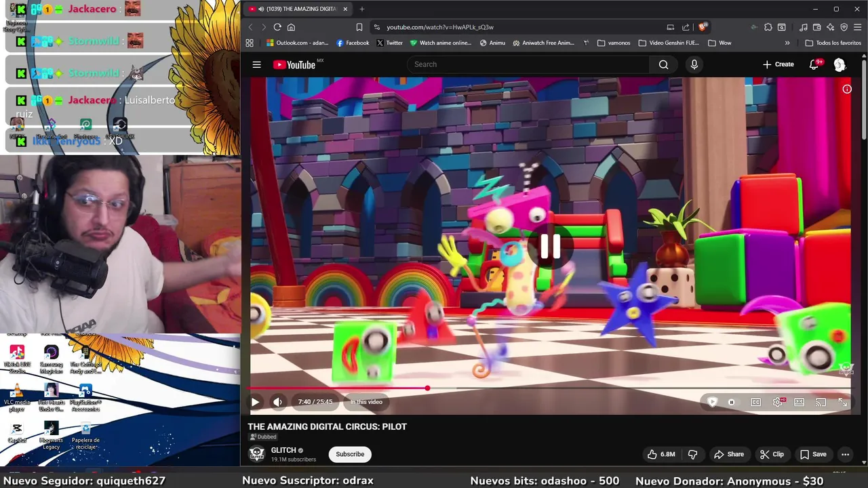
Task: Save the video to a playlist
Action: pyautogui.click(x=813, y=454)
